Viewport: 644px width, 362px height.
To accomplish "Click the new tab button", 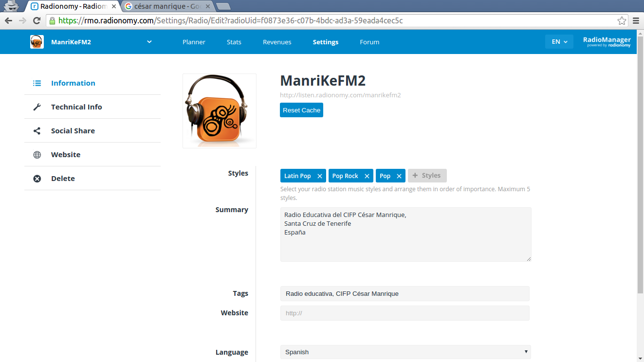I will click(223, 6).
